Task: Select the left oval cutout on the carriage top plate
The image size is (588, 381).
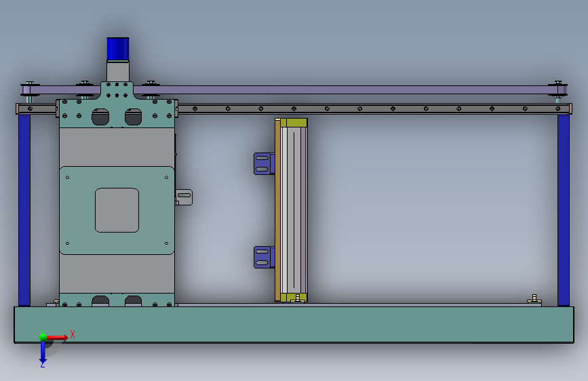Action: coord(100,117)
